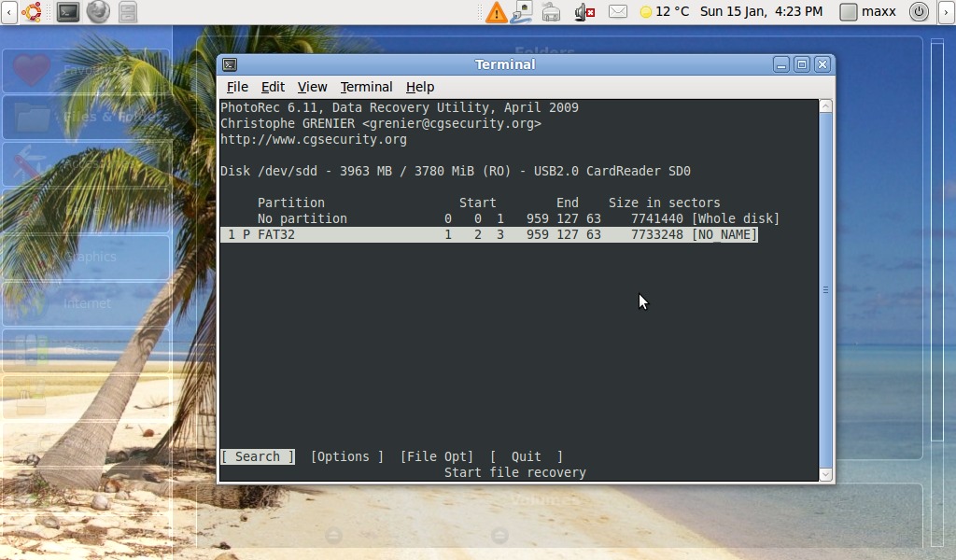Select the FAT32 partition row
The width and height of the screenshot is (956, 560).
489,234
